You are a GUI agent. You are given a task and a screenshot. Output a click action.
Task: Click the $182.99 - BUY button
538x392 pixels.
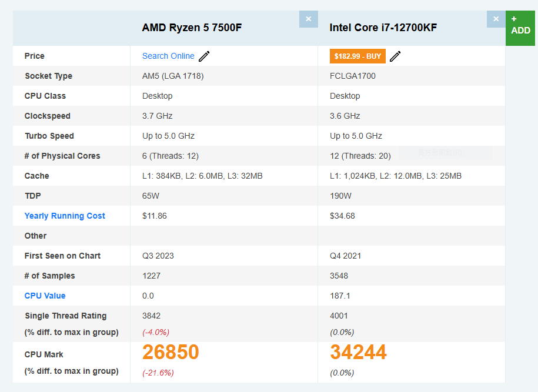(x=357, y=56)
